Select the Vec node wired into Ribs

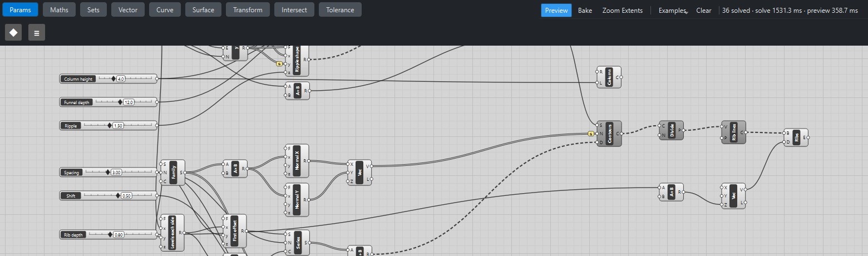[734, 196]
